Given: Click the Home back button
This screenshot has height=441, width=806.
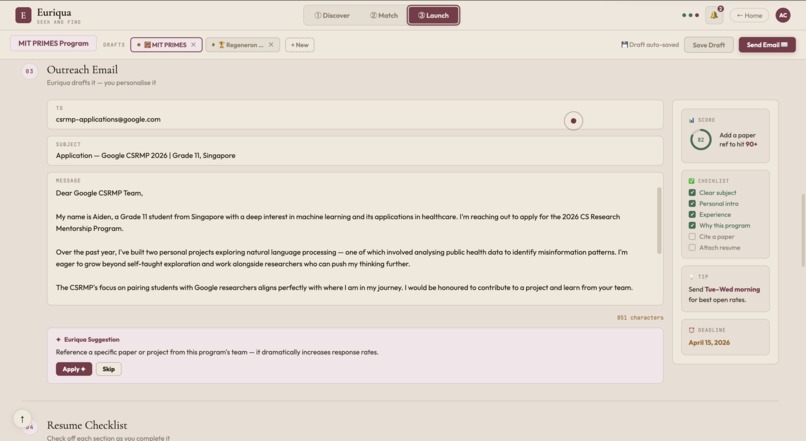Looking at the screenshot, I should coord(749,15).
